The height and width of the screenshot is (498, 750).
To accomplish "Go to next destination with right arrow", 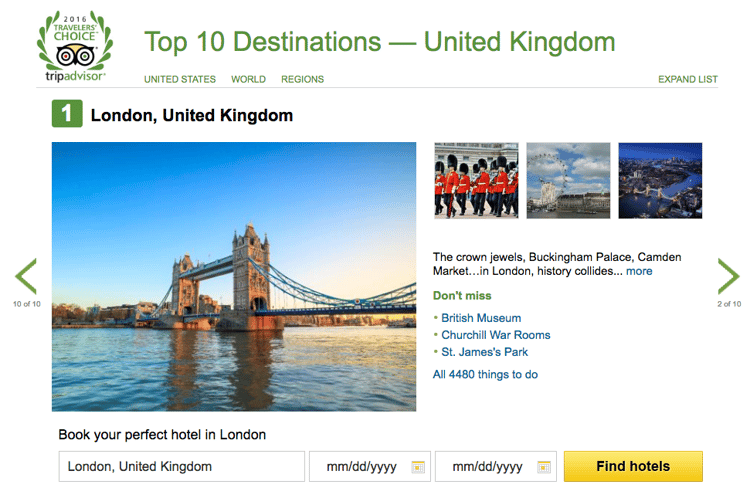I will click(x=729, y=276).
